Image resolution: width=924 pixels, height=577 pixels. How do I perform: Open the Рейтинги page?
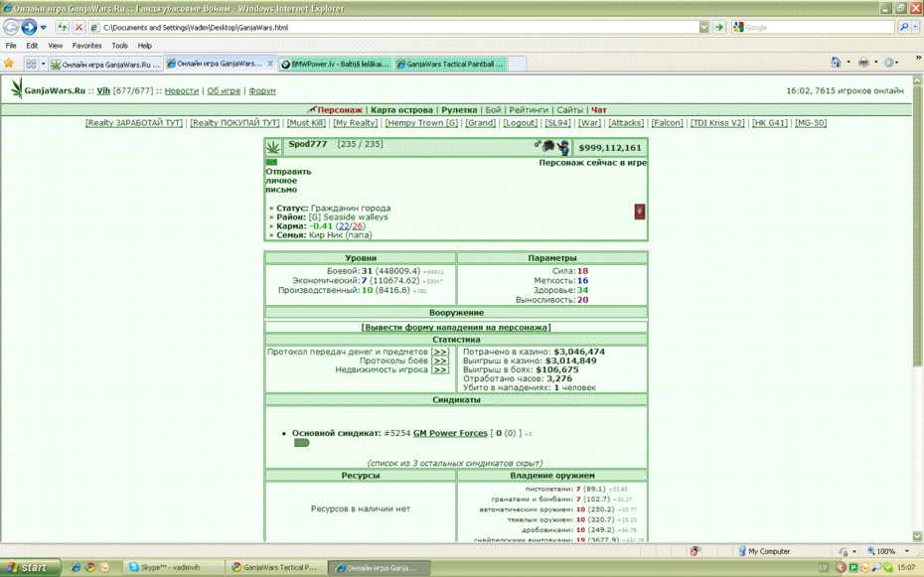[x=529, y=110]
